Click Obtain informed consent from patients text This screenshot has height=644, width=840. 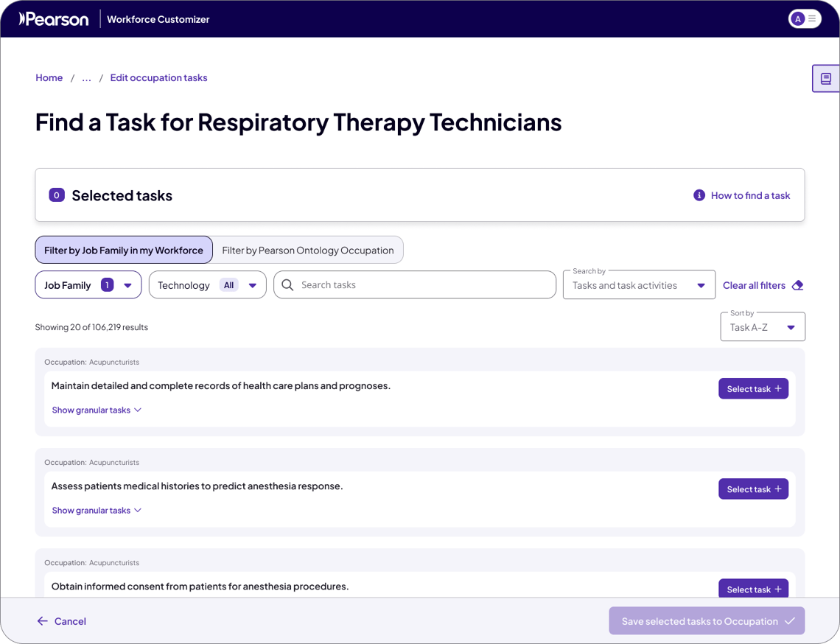(200, 586)
